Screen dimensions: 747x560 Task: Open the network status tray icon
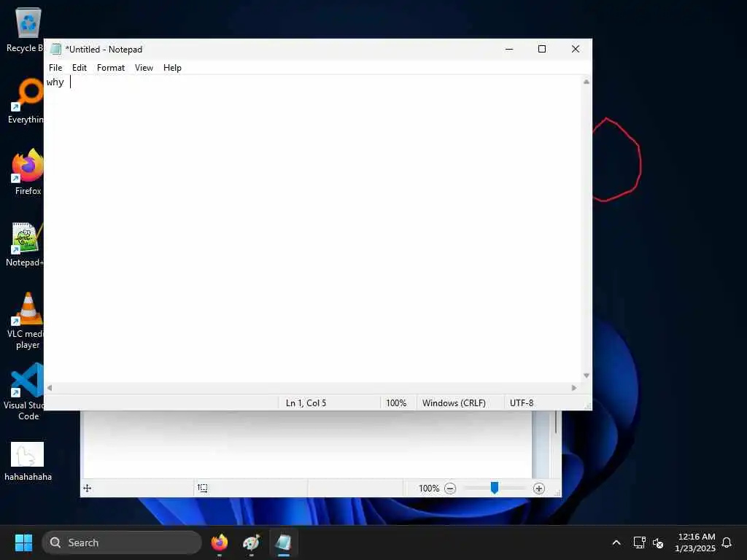pyautogui.click(x=639, y=542)
